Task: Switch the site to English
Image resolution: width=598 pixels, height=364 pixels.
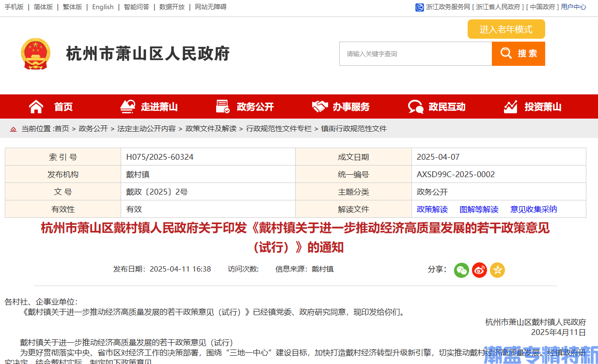Action: click(x=103, y=7)
